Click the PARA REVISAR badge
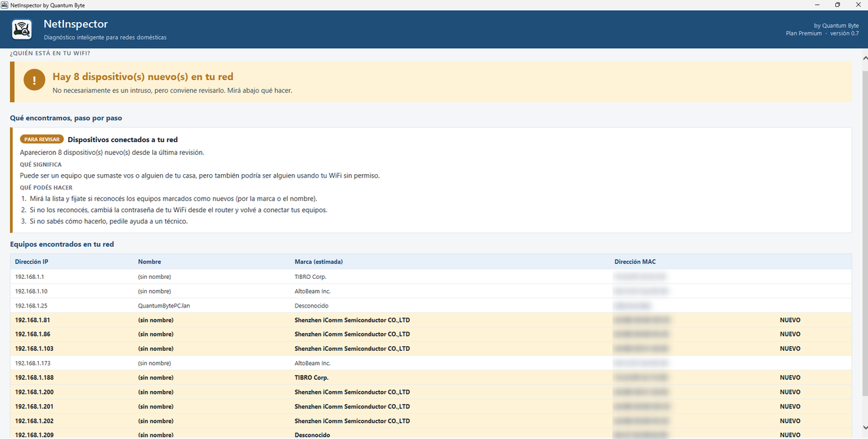Screen dimensions: 868x439 tap(41, 139)
